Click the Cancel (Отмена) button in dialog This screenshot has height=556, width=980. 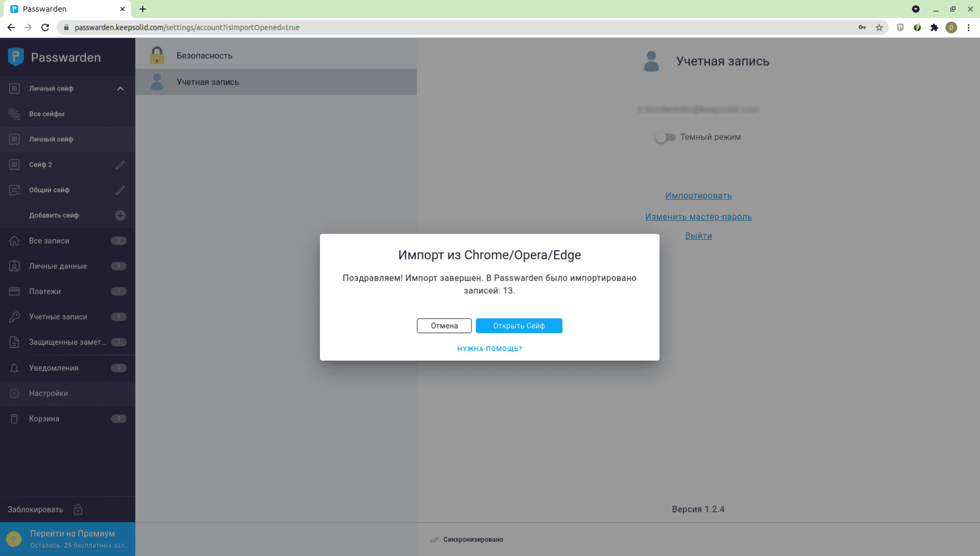444,326
